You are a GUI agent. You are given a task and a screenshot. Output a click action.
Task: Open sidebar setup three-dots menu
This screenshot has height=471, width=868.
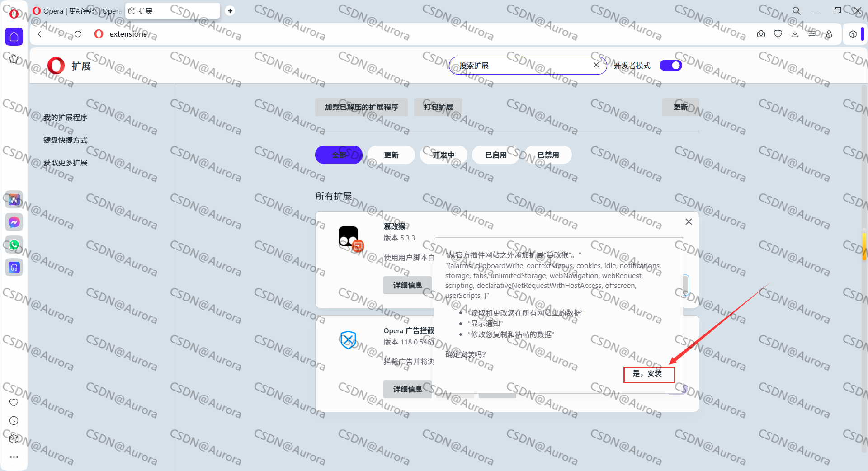coord(14,457)
